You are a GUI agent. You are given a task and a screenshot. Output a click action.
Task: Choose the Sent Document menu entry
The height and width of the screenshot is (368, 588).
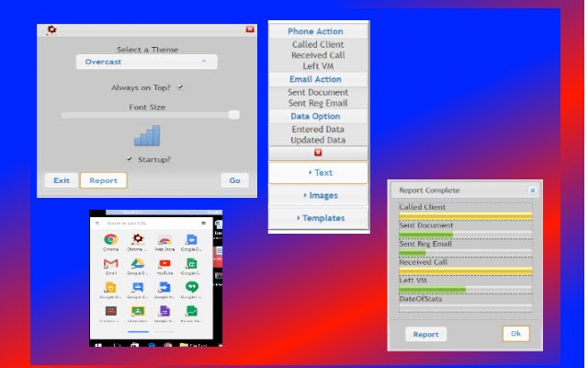[318, 92]
